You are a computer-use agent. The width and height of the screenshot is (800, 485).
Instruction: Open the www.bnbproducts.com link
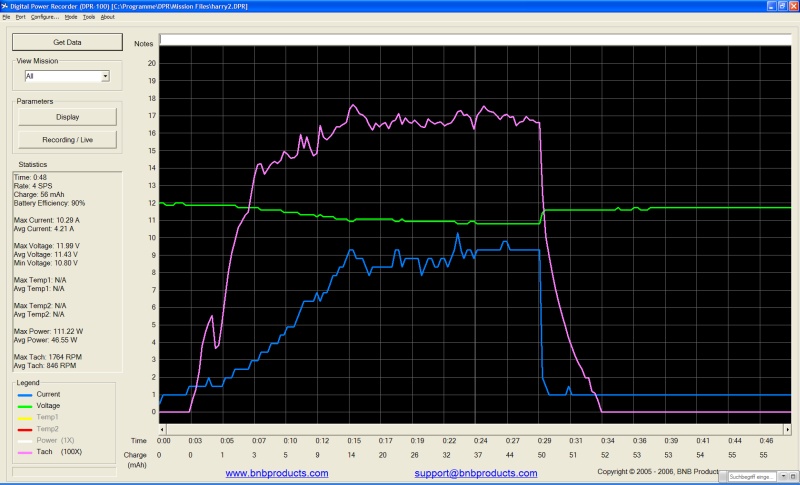(x=277, y=473)
